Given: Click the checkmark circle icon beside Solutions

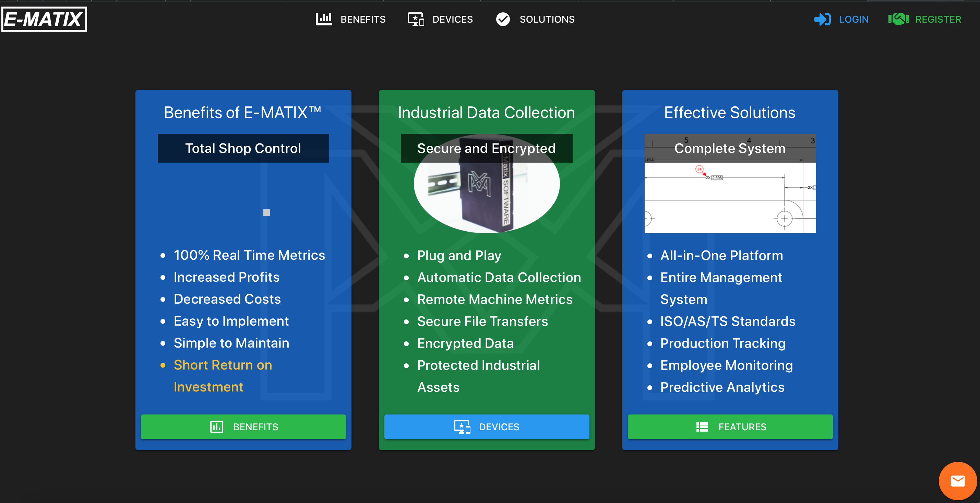Looking at the screenshot, I should (503, 19).
